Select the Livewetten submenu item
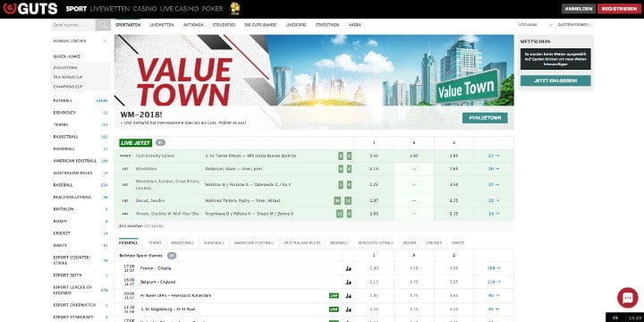Screen dimensions: 644x322 point(162,25)
